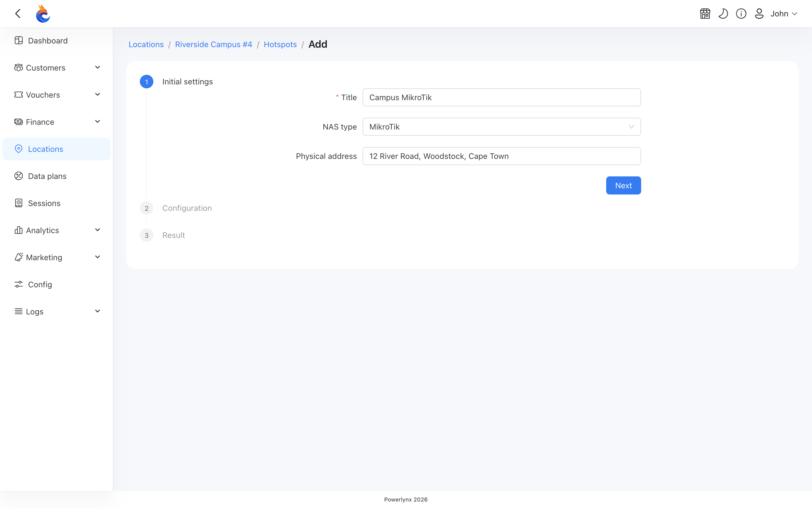This screenshot has width=812, height=508.
Task: Click the Vouchers ticket icon
Action: tap(18, 95)
